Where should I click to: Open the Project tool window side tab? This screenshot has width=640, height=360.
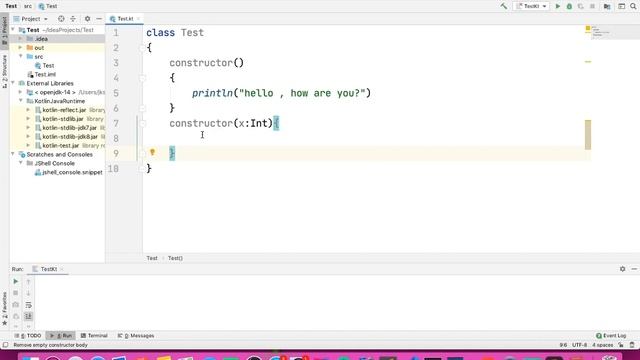coord(4,31)
